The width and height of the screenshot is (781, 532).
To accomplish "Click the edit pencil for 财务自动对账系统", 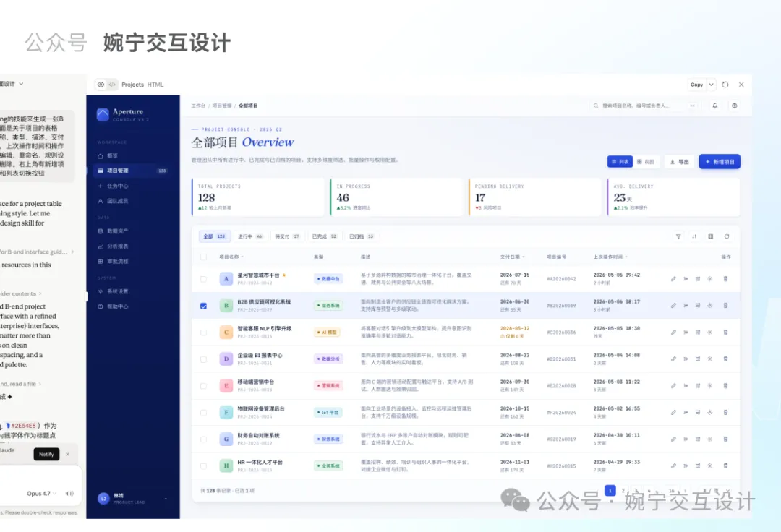I will [673, 439].
